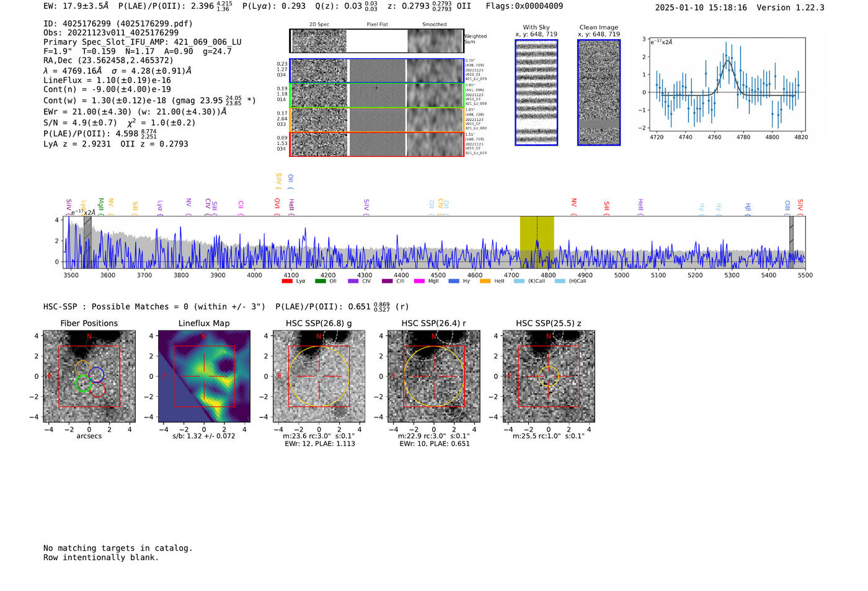This screenshot has height=591, width=868.
Task: Click the No matching targets in catalog text
Action: pos(118,548)
